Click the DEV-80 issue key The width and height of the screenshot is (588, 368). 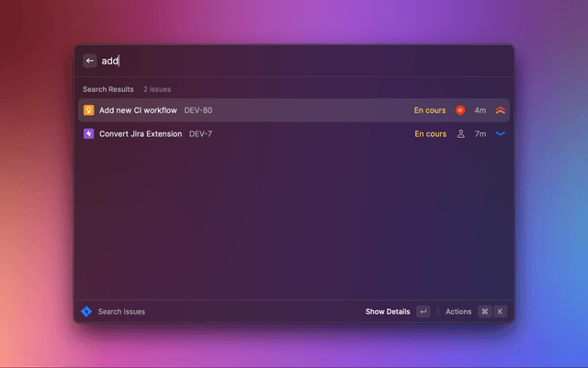[198, 110]
